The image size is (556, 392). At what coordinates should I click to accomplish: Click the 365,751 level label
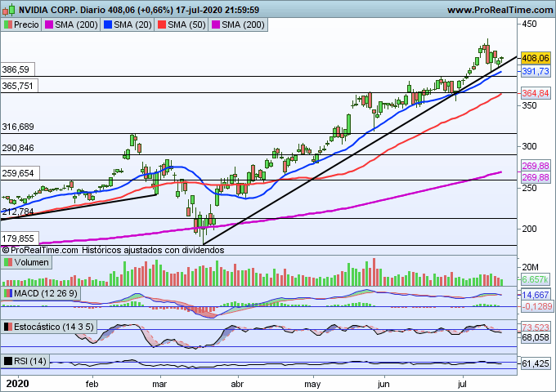tap(17, 86)
